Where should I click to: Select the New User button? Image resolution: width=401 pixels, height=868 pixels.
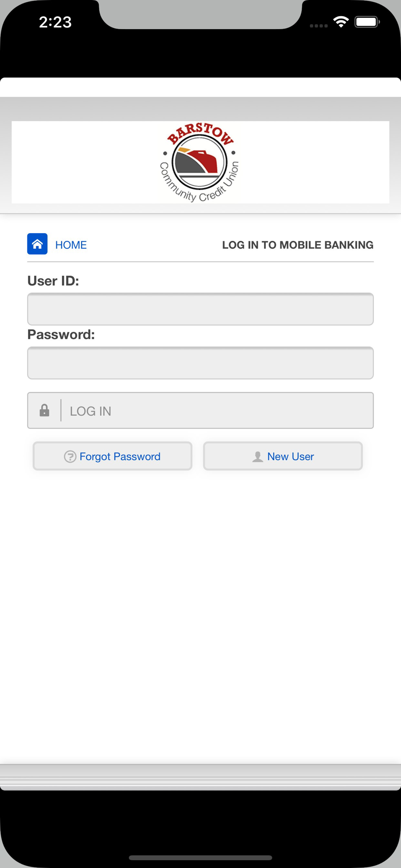pyautogui.click(x=283, y=456)
